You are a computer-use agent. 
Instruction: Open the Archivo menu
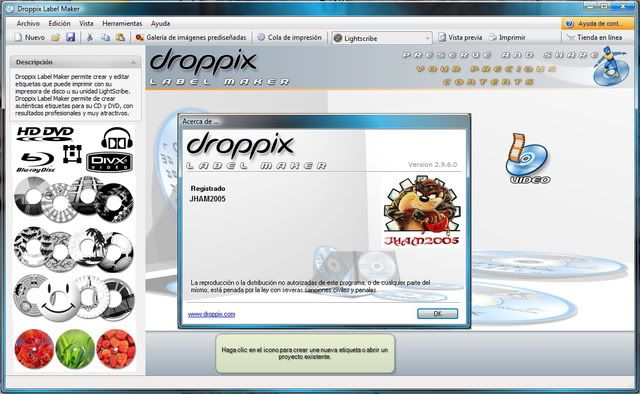(x=28, y=23)
